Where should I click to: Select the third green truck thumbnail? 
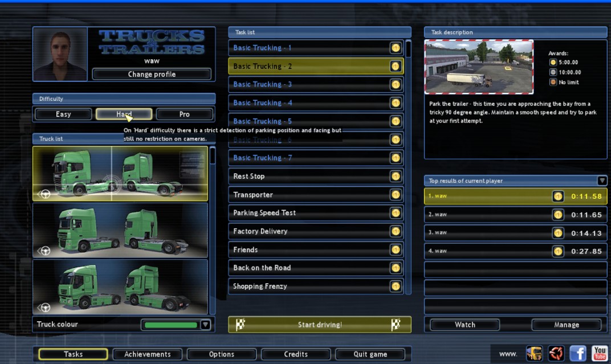coord(120,287)
